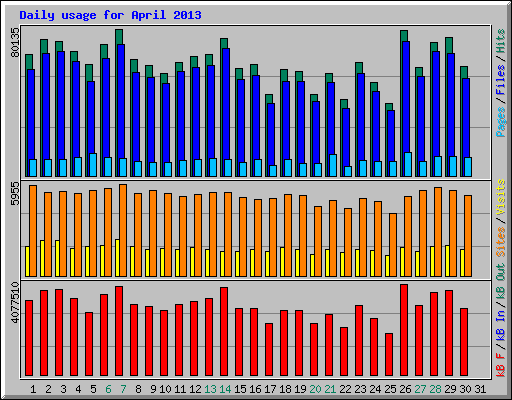Click day 10 on the x-axis
Viewport: 512px width, 400px height.
[165, 389]
